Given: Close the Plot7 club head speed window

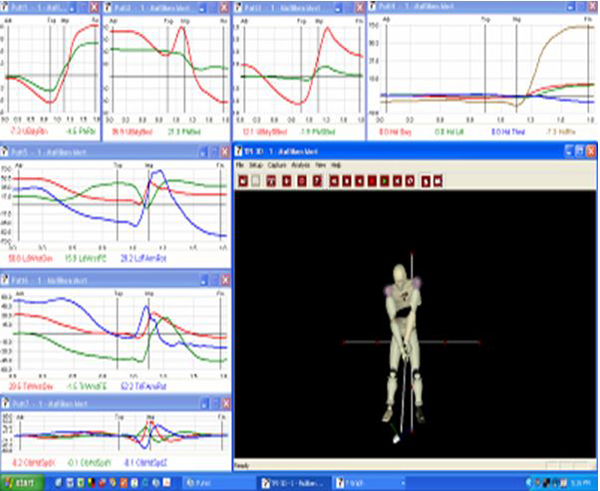Looking at the screenshot, I should 226,403.
